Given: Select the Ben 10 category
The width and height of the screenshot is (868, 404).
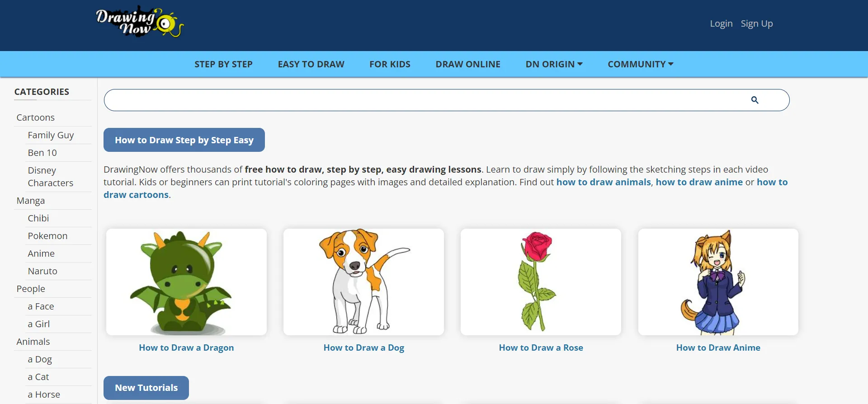Looking at the screenshot, I should pos(42,153).
